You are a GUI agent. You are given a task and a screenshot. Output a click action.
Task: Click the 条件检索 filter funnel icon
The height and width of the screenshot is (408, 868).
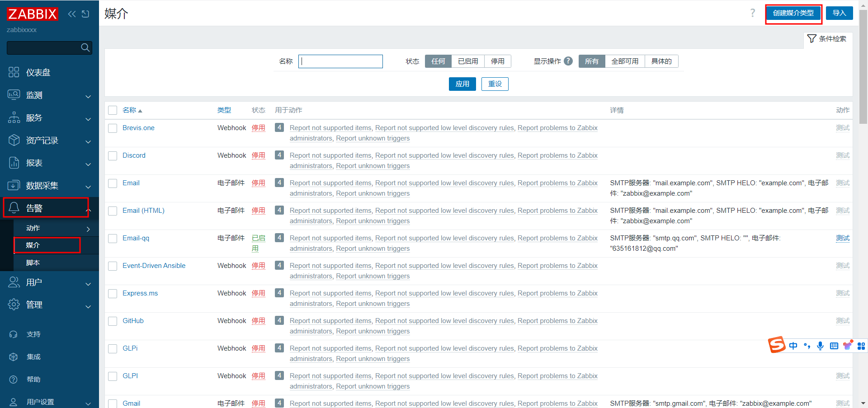(812, 39)
